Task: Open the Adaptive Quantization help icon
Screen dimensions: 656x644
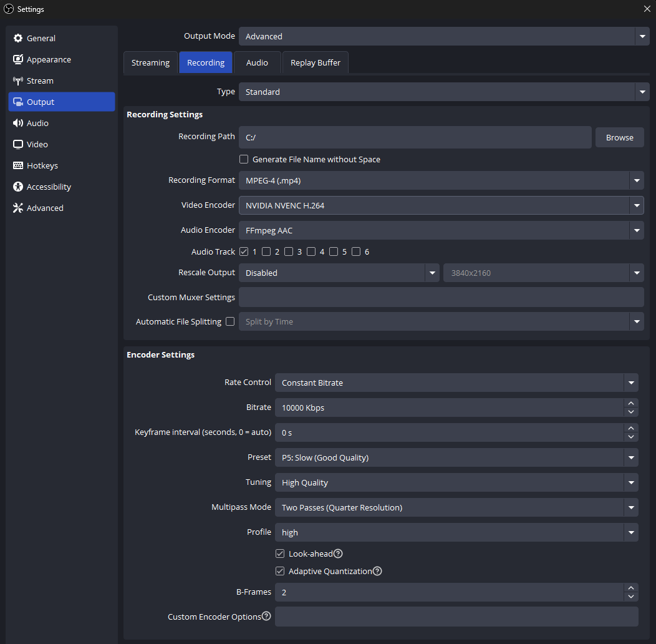Action: point(377,571)
